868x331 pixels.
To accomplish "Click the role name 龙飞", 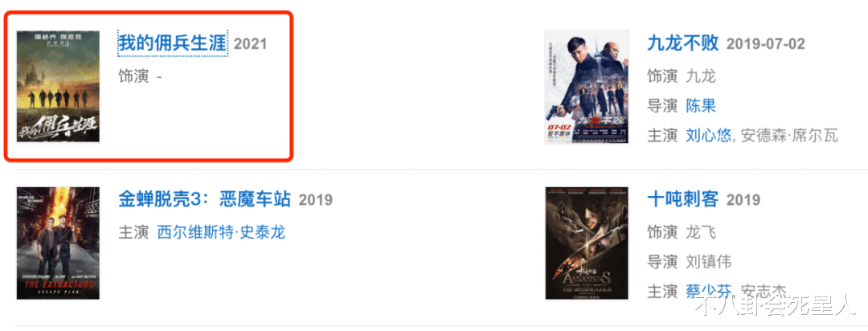I will (x=701, y=232).
